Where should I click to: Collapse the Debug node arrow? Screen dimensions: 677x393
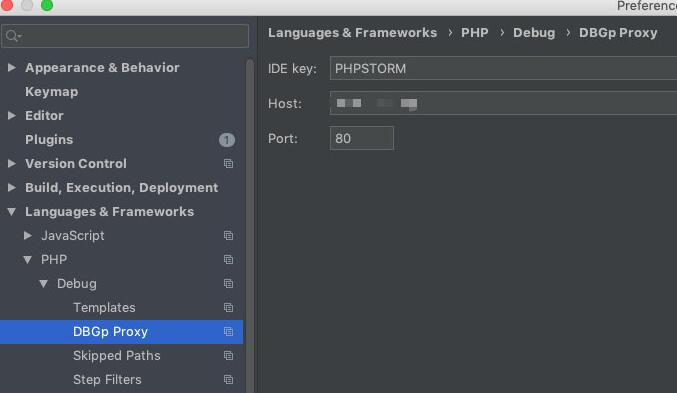tap(44, 284)
